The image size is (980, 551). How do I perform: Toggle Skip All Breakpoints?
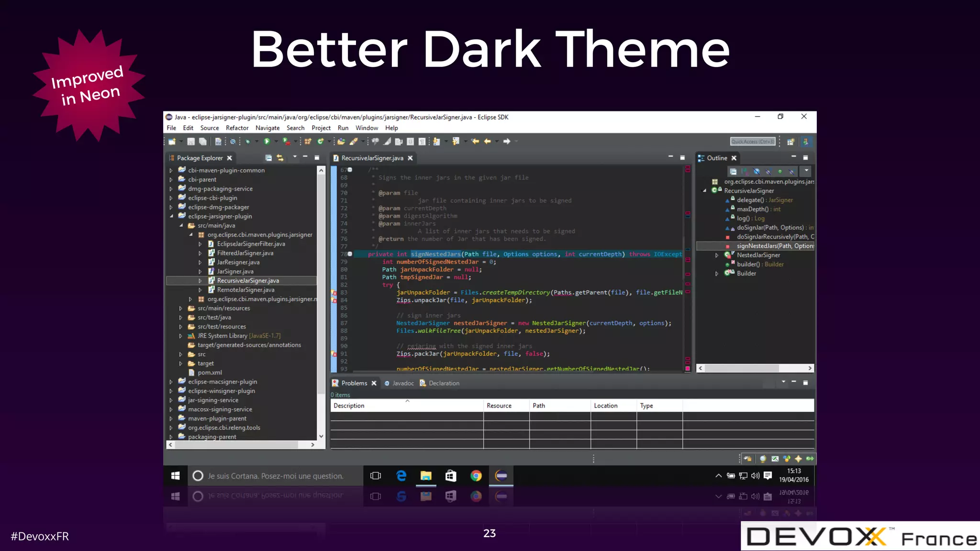tap(233, 142)
